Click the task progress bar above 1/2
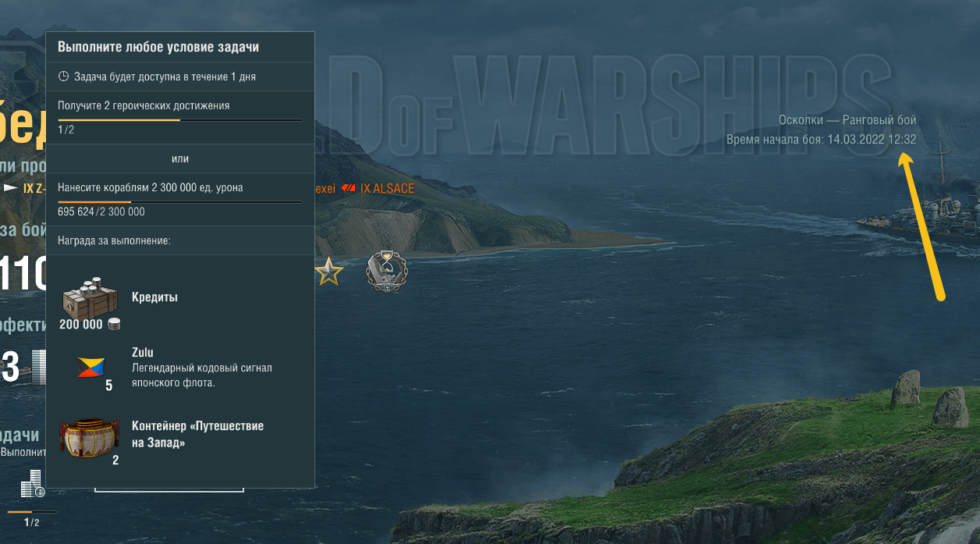 pyautogui.click(x=32, y=511)
